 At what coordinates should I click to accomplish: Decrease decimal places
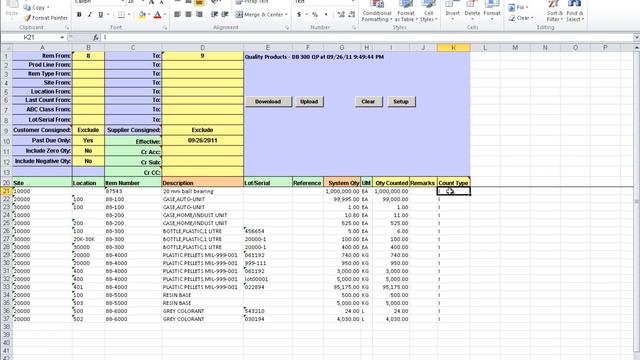(352, 14)
